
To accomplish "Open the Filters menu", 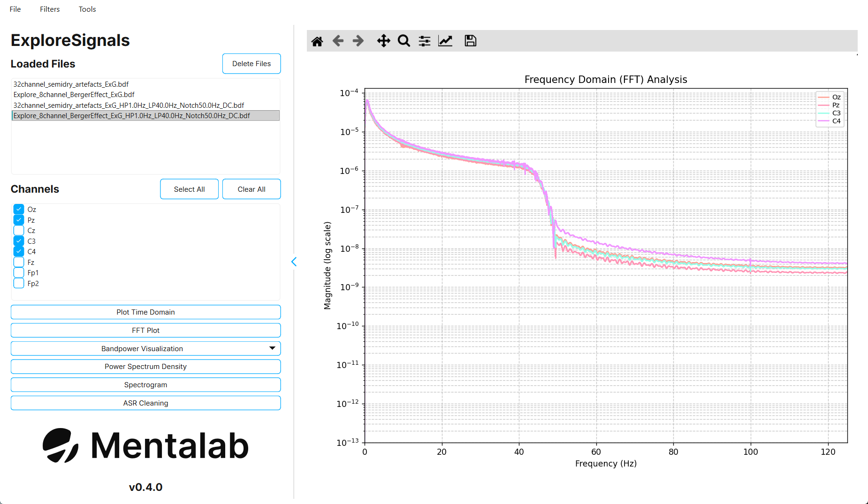I will (x=50, y=9).
